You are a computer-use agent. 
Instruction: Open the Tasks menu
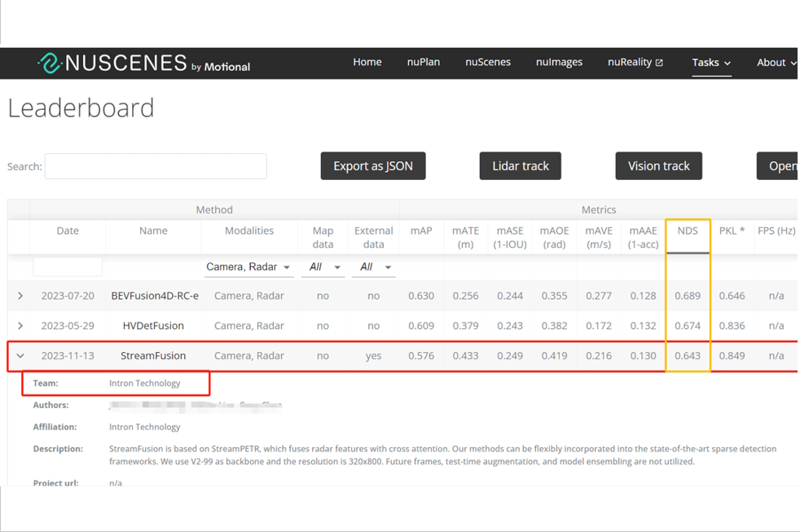(x=711, y=63)
